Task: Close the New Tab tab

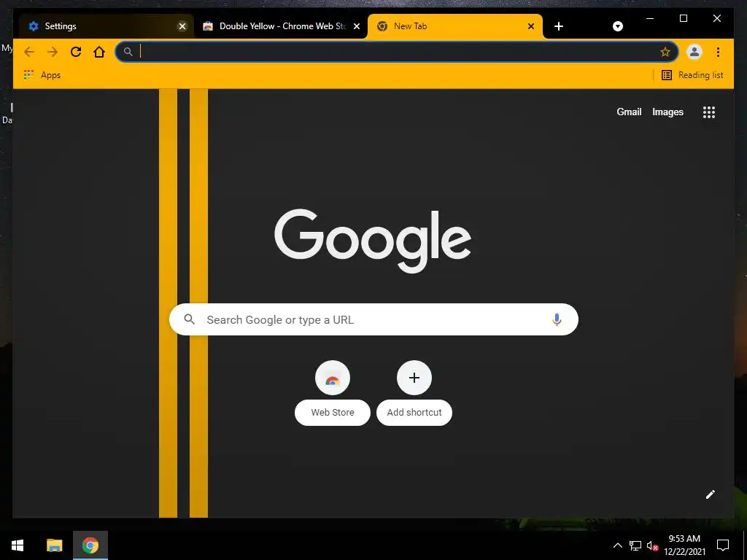Action: tap(531, 26)
